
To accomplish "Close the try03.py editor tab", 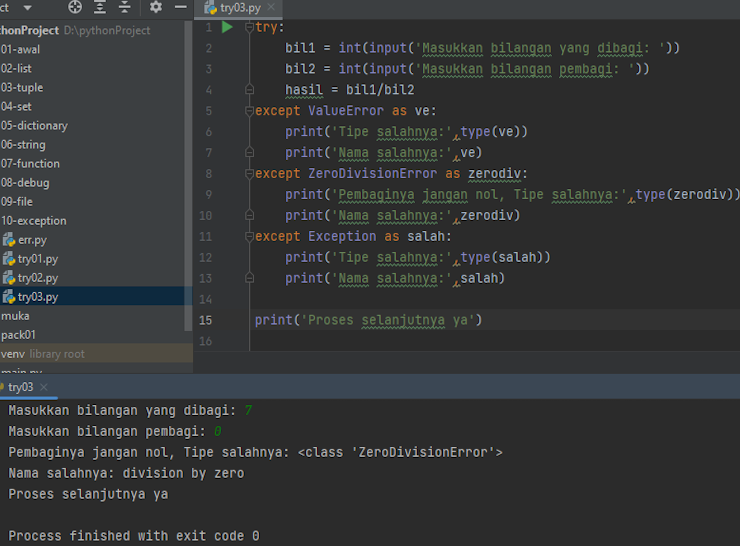I will (271, 7).
